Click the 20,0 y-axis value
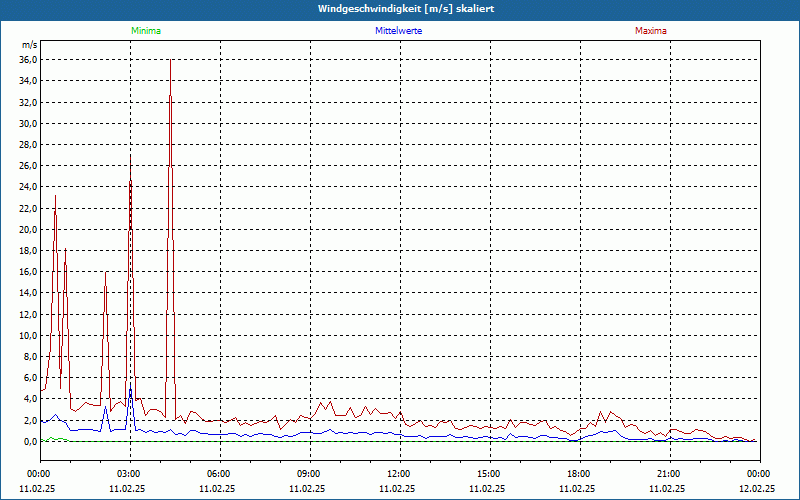The height and width of the screenshot is (500, 800). 29,229
